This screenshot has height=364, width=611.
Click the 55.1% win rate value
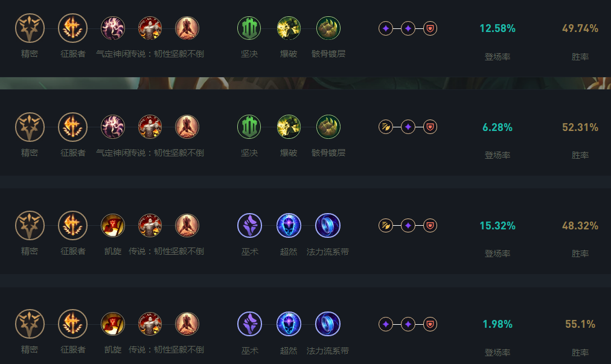(580, 324)
